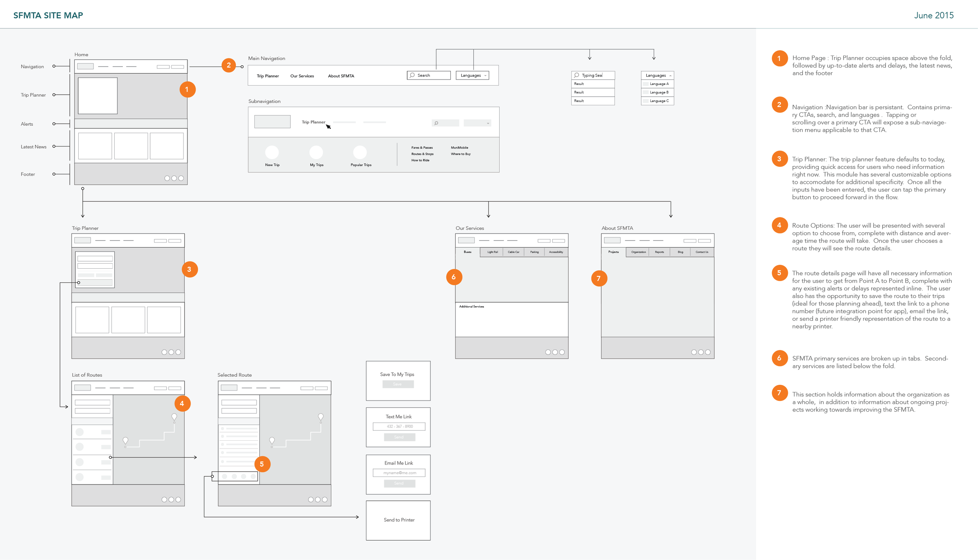Switch to the Blog tab
This screenshot has width=978, height=560.
point(680,252)
